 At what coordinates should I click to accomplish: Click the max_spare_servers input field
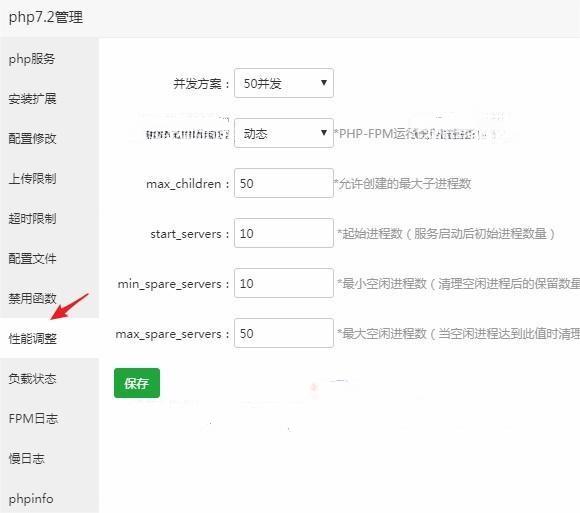tap(284, 333)
